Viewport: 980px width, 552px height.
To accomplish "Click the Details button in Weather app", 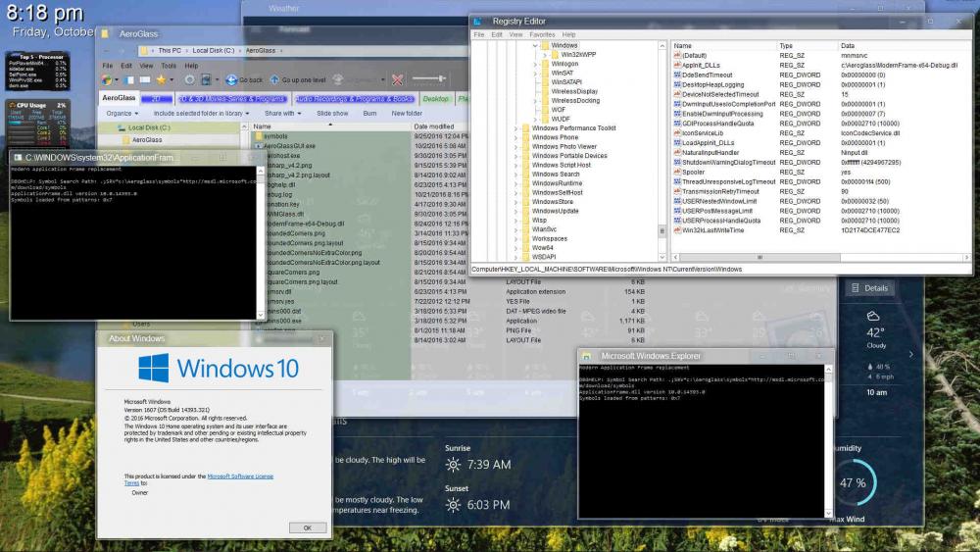I will (x=869, y=288).
